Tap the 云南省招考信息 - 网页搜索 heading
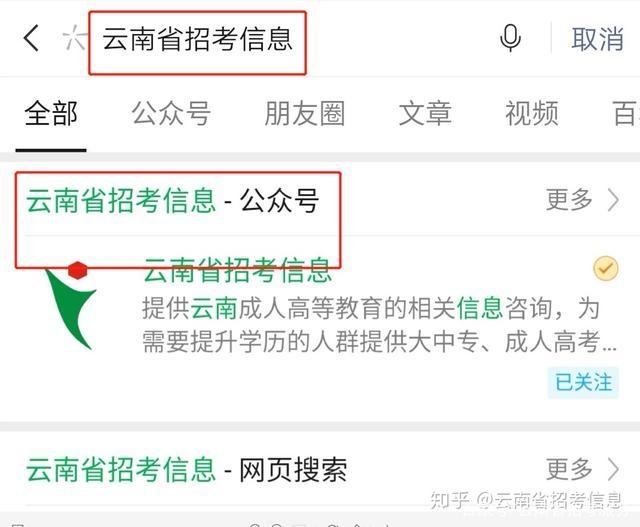 [187, 469]
